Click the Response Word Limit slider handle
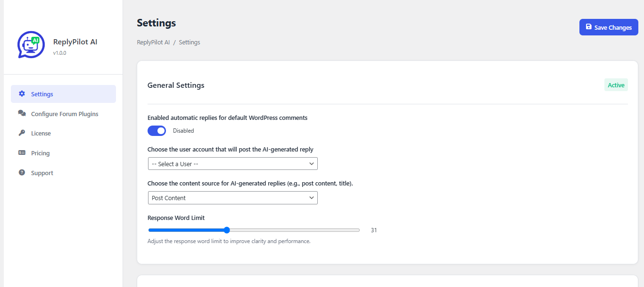 coord(227,230)
